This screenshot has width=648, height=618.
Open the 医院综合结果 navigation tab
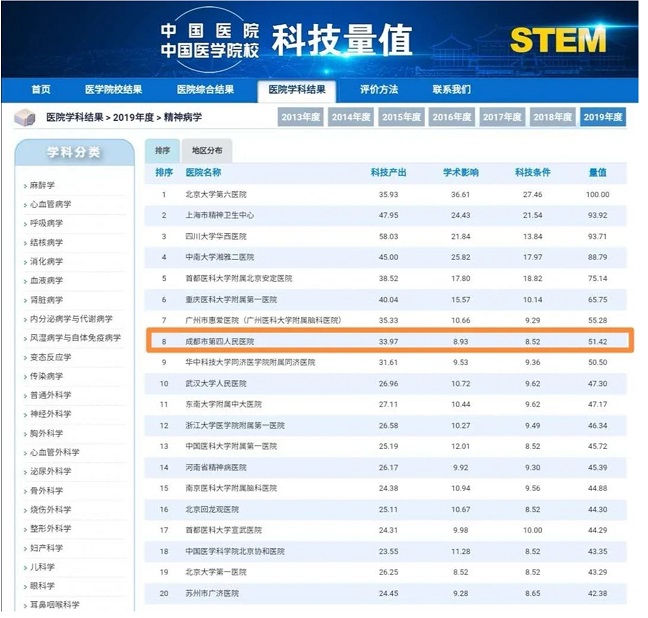[x=205, y=89]
